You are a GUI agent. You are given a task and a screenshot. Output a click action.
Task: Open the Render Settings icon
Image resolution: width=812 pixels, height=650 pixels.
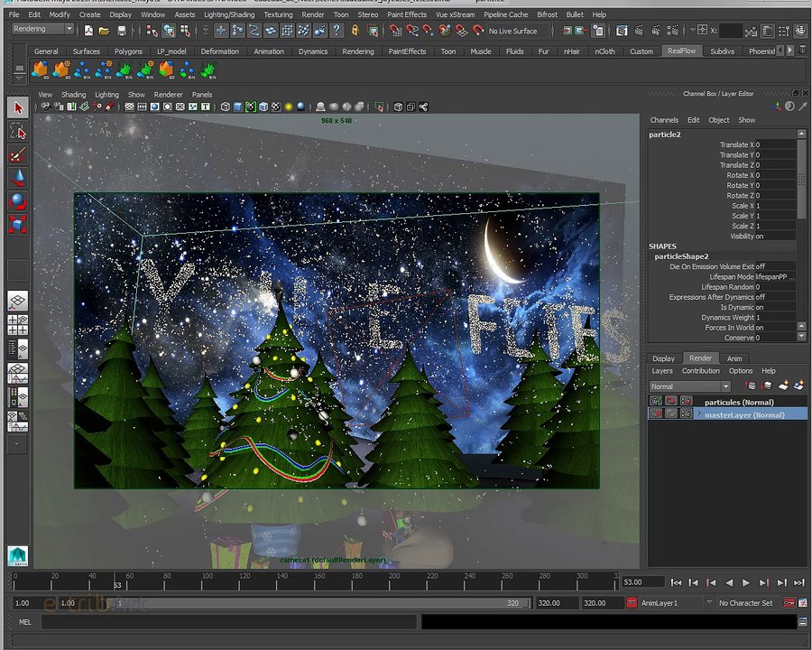672,31
